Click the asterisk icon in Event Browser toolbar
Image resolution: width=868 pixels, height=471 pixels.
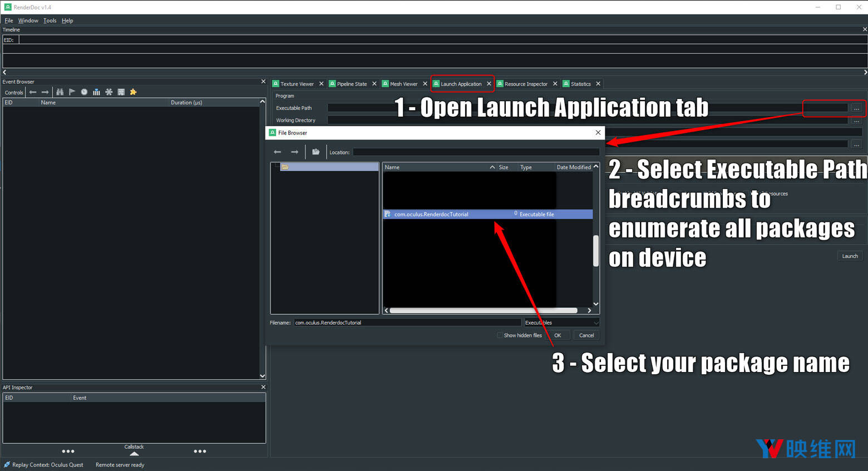(109, 92)
